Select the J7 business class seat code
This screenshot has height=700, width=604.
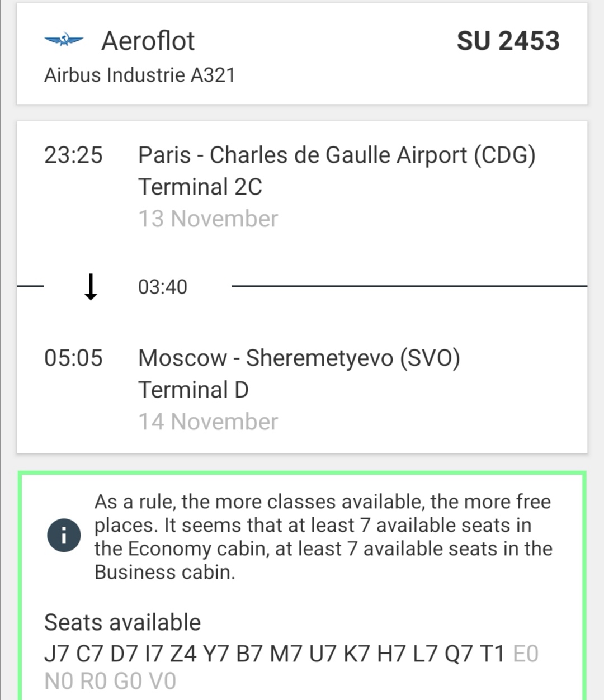(x=56, y=654)
